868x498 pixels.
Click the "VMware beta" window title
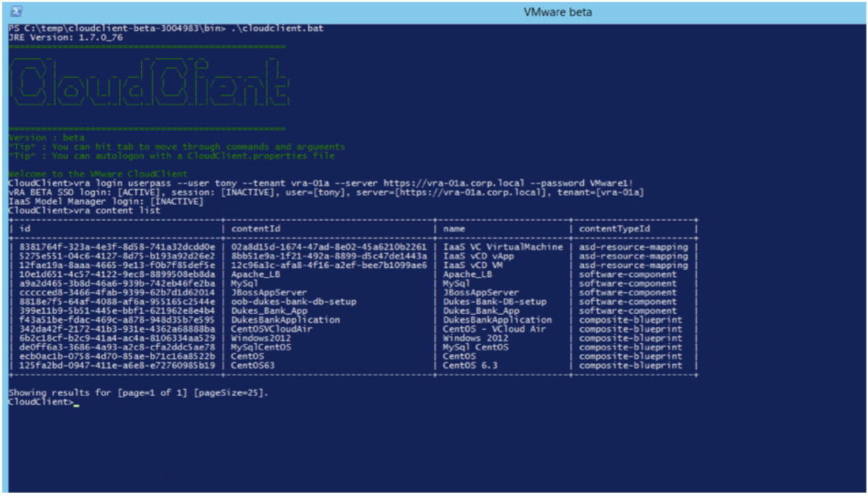coord(558,12)
